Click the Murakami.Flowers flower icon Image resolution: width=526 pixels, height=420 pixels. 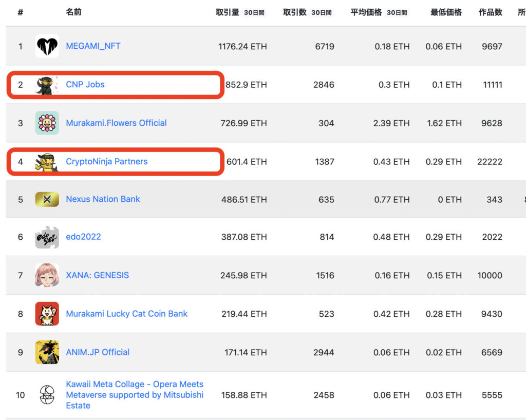click(x=47, y=123)
